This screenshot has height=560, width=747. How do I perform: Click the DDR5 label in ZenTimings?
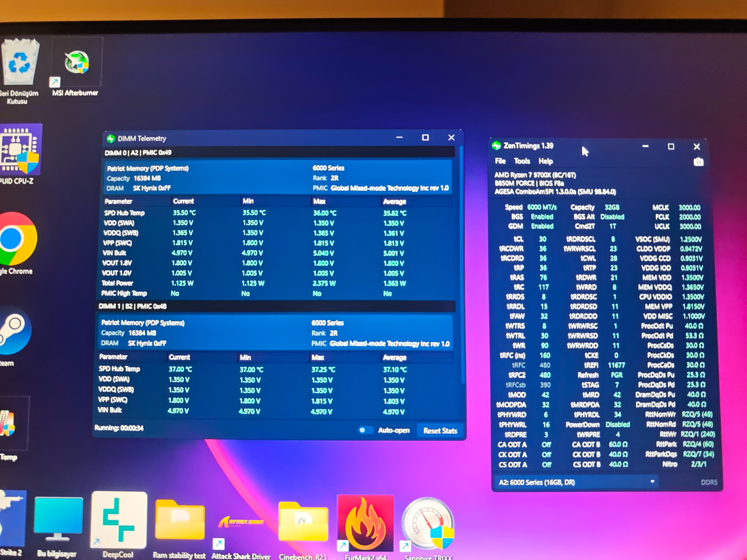click(709, 482)
